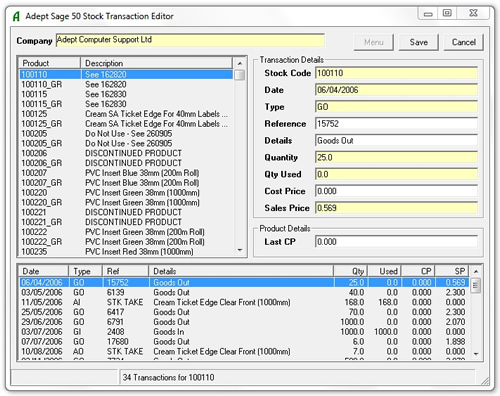Select product row 100206

126,153
